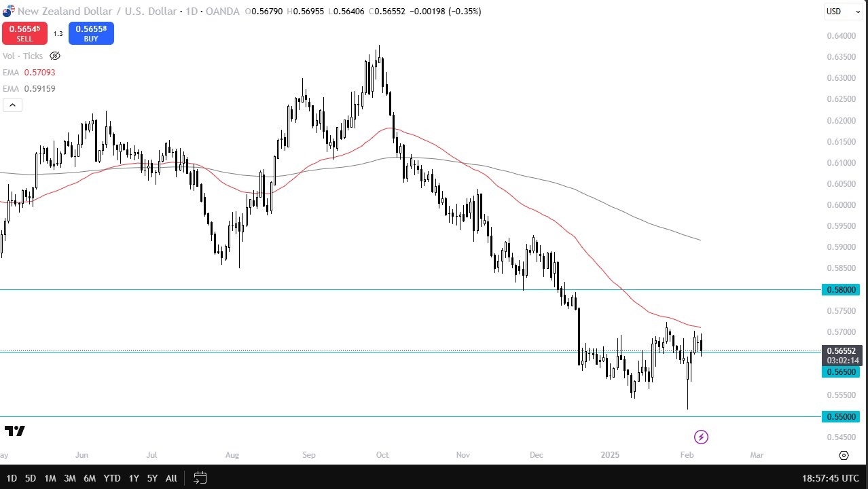Collapse the indicator legend chevron

(12, 105)
